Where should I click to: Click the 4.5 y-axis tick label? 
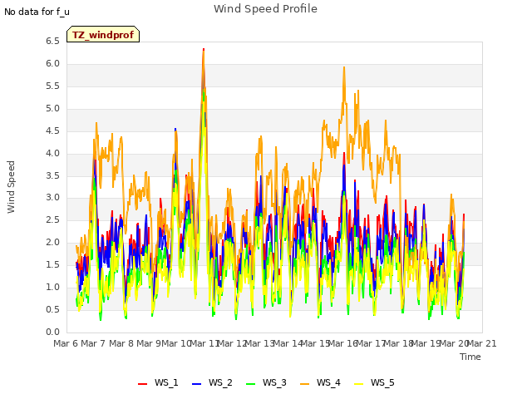[x=52, y=131]
